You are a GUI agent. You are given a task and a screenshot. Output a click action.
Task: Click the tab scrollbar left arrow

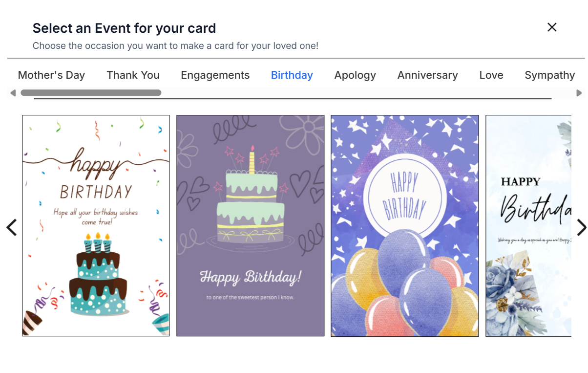(13, 93)
